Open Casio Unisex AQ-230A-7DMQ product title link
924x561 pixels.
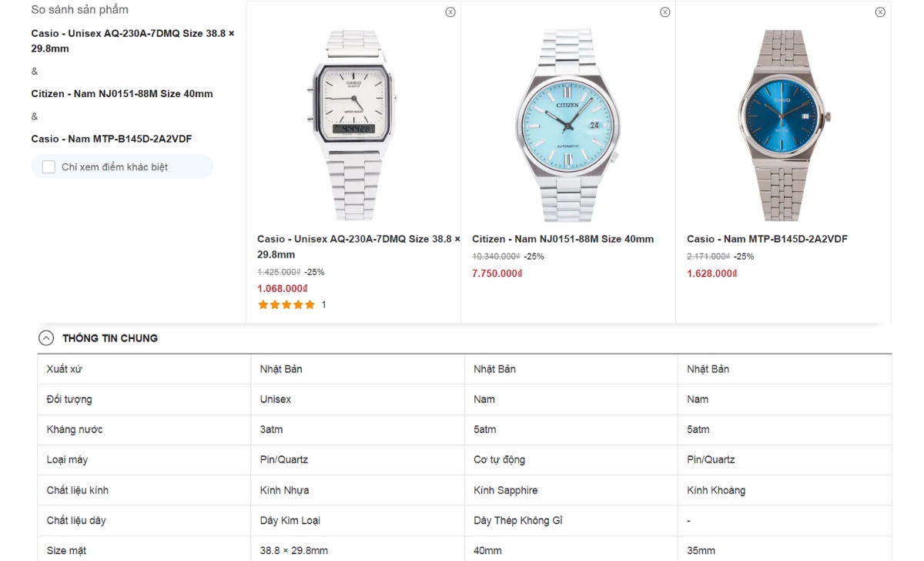point(359,247)
